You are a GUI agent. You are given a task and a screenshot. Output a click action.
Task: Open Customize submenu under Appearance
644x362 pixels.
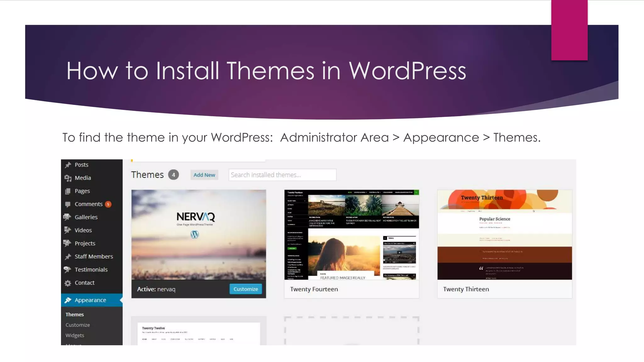(78, 325)
